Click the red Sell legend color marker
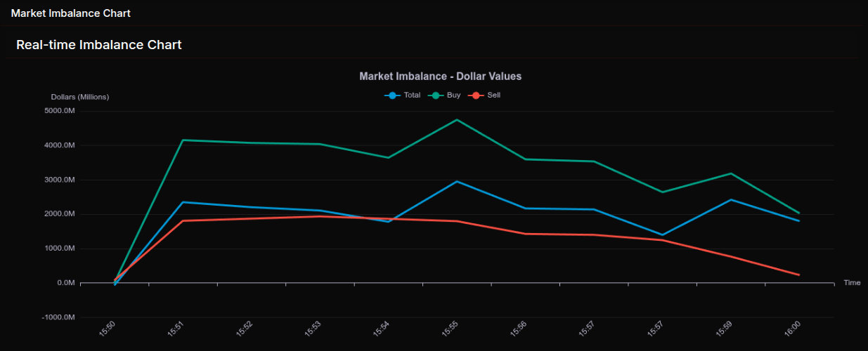The height and width of the screenshot is (351, 868). coord(475,95)
